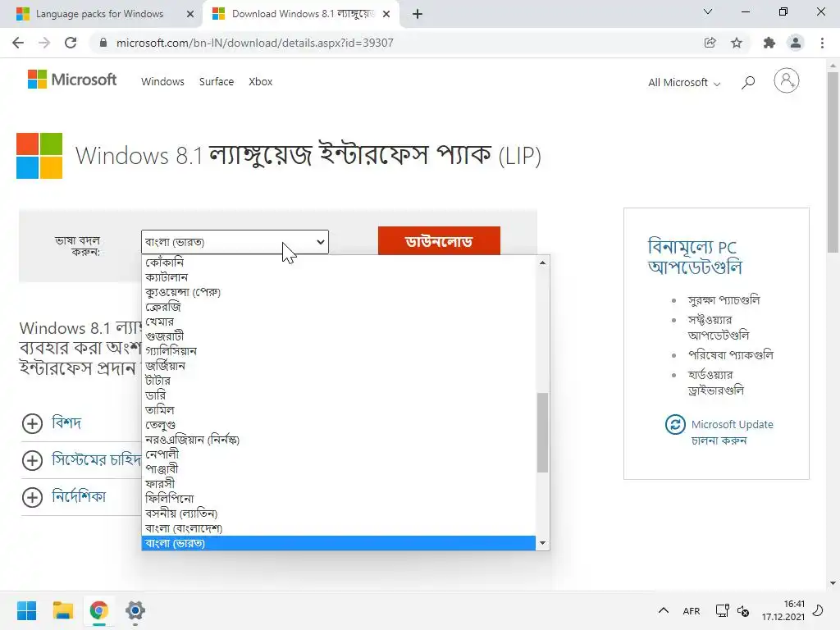
Task: Click the address bar URL
Action: pos(255,43)
